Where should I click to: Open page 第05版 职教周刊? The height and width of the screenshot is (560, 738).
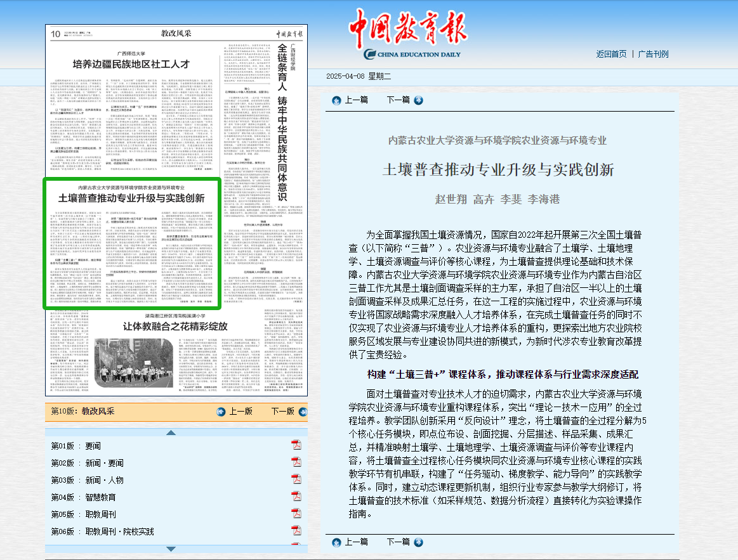(x=83, y=514)
